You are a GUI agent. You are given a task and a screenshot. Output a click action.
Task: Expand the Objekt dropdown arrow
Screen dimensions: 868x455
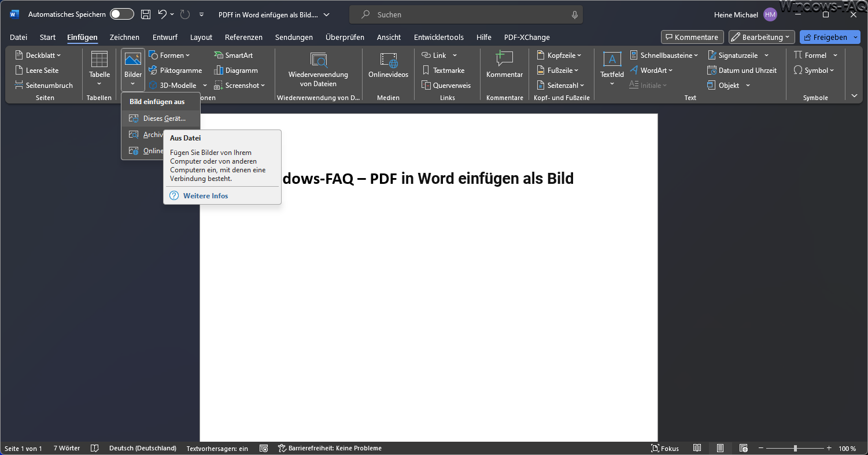(x=748, y=86)
